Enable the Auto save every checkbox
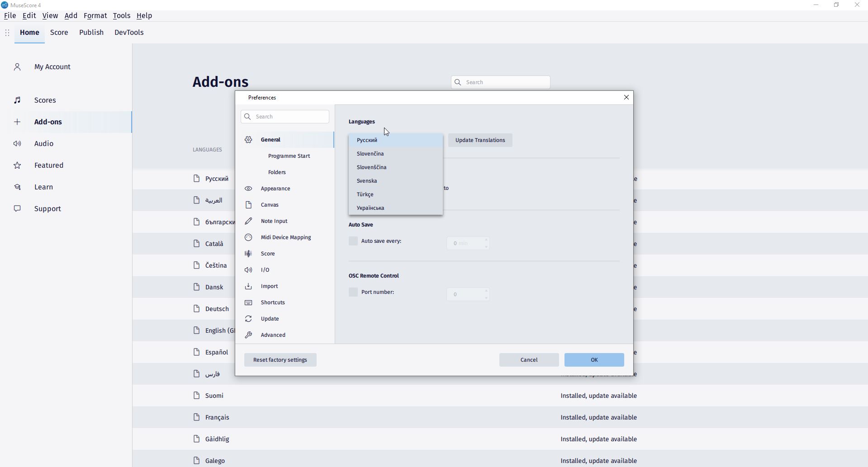This screenshot has width=868, height=467. pyautogui.click(x=353, y=241)
